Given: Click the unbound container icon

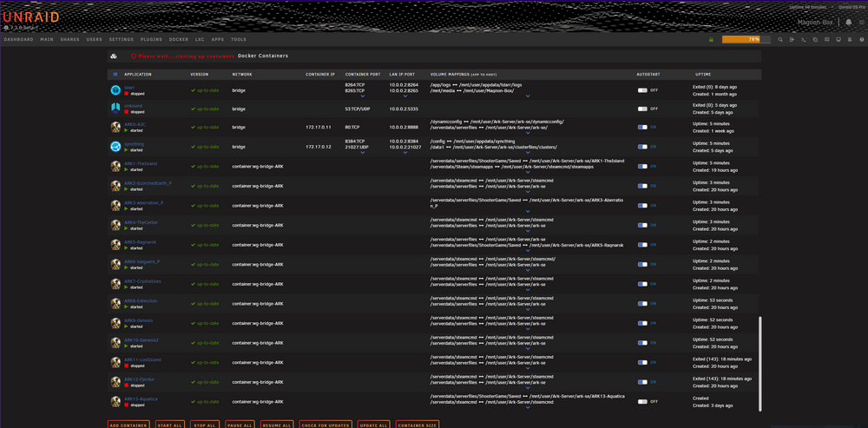Looking at the screenshot, I should pos(115,108).
